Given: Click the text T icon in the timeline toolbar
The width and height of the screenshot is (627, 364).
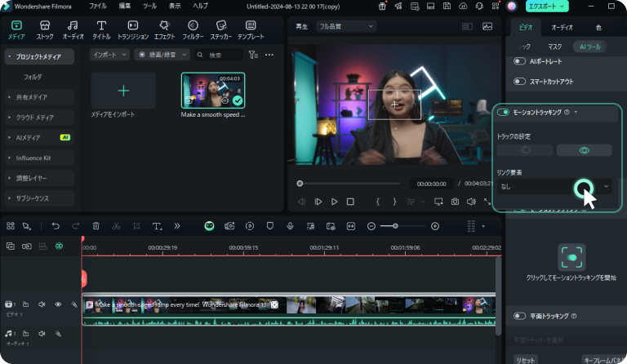Looking at the screenshot, I should pyautogui.click(x=157, y=226).
